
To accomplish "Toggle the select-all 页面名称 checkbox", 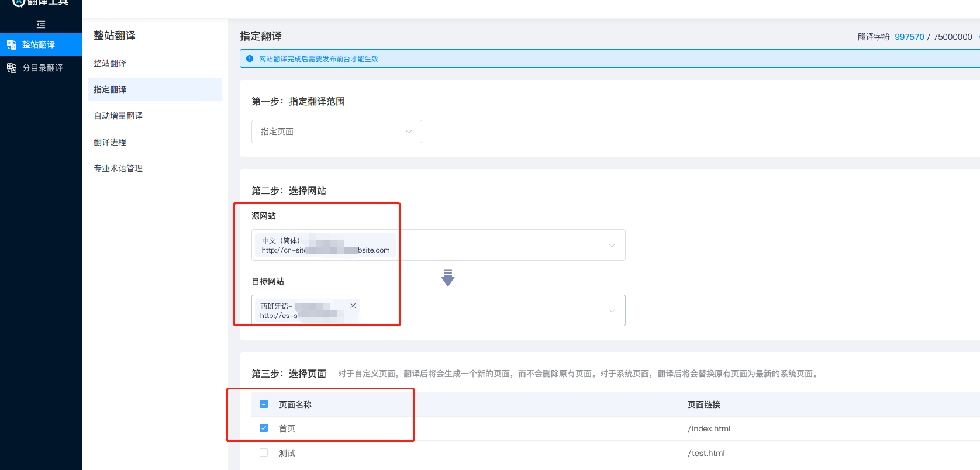I will coord(264,404).
